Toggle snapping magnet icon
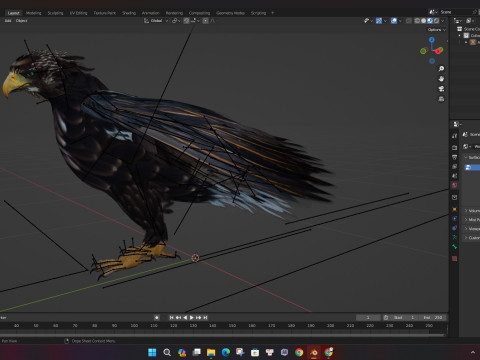Image resolution: width=480 pixels, height=360 pixels. click(x=186, y=21)
